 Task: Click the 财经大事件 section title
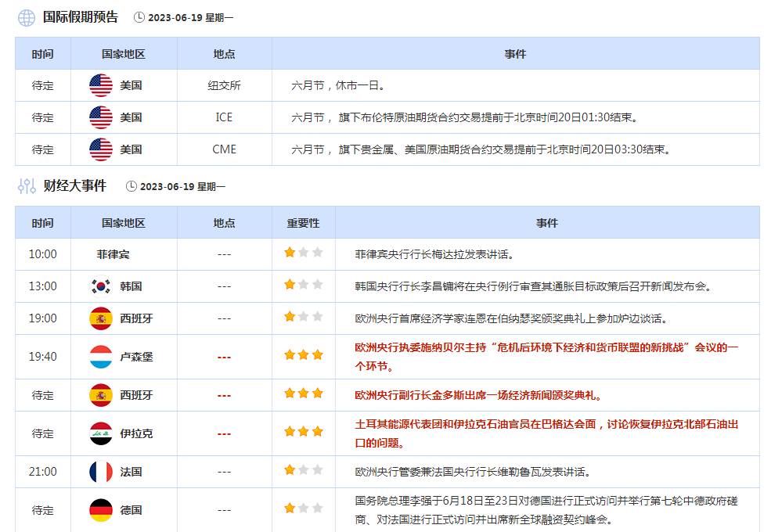(74, 186)
